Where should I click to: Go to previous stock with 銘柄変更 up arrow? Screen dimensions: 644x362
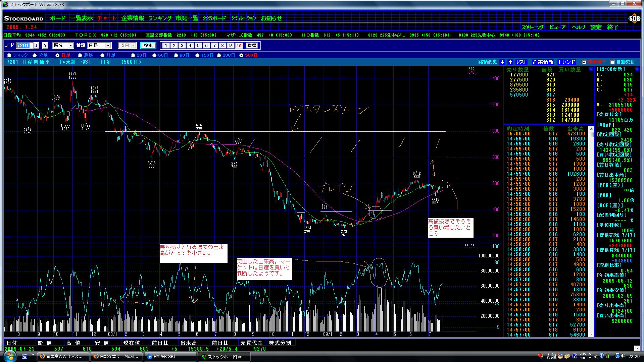(510, 62)
